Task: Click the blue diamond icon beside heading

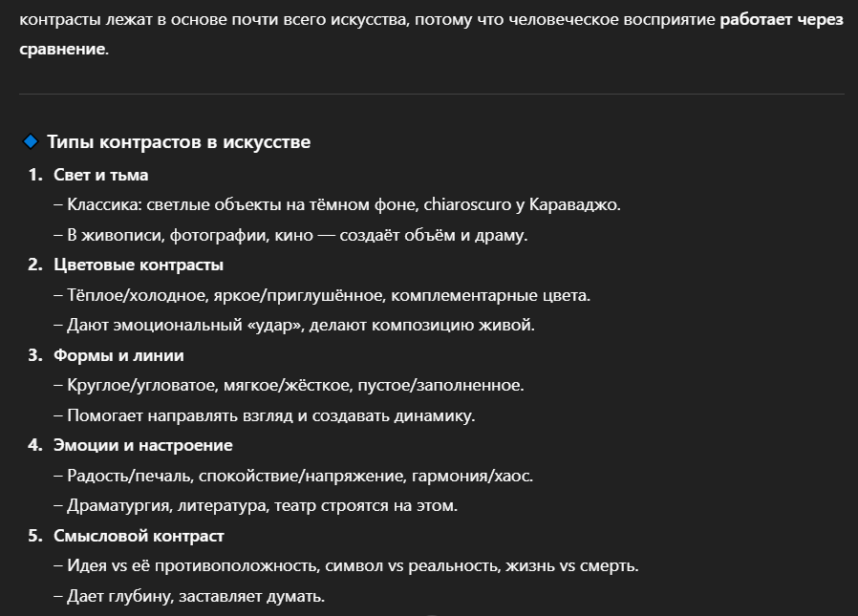Action: click(31, 141)
